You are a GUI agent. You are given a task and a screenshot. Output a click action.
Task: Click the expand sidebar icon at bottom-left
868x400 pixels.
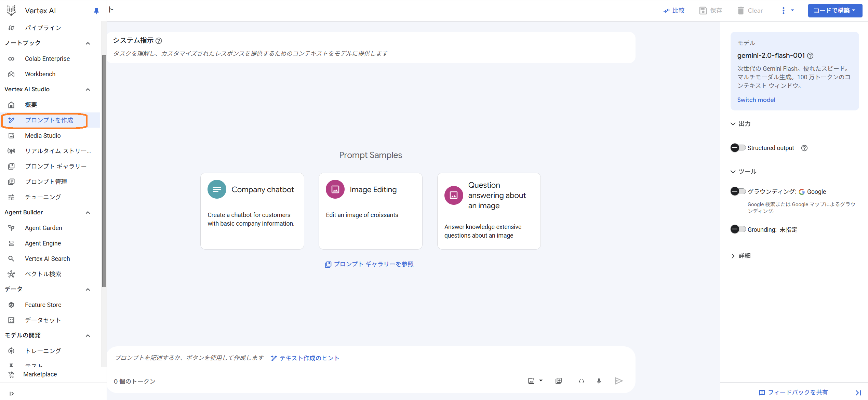[12, 394]
